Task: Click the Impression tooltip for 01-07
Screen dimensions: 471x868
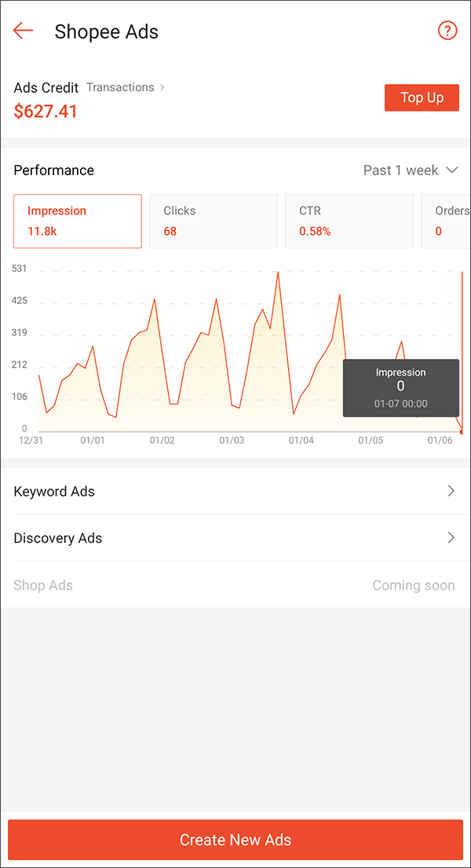Action: pos(400,388)
